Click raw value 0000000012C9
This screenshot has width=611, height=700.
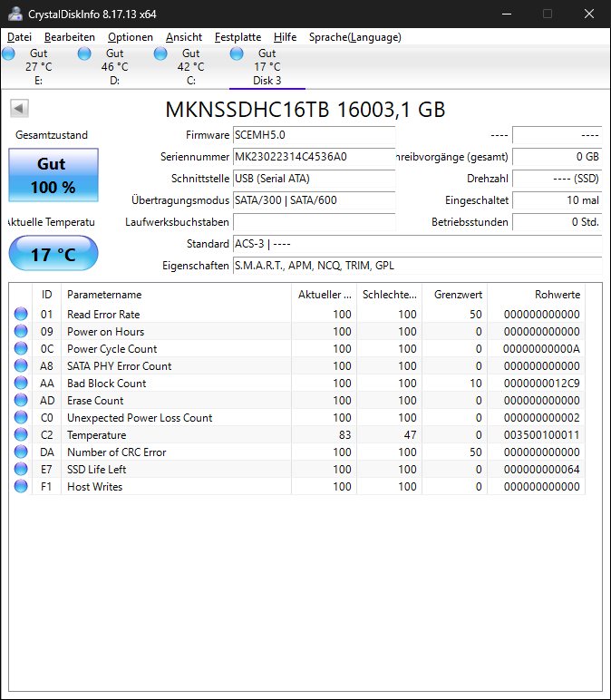pyautogui.click(x=542, y=383)
